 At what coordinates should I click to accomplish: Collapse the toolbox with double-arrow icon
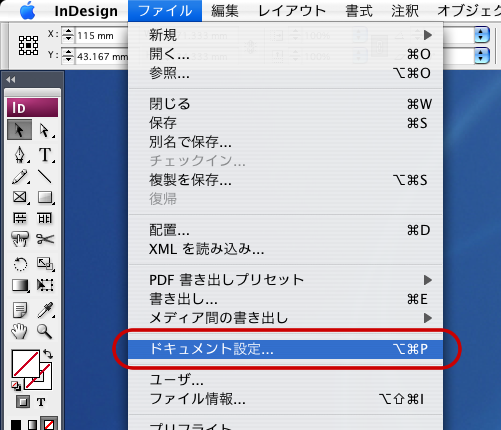[x=10, y=79]
